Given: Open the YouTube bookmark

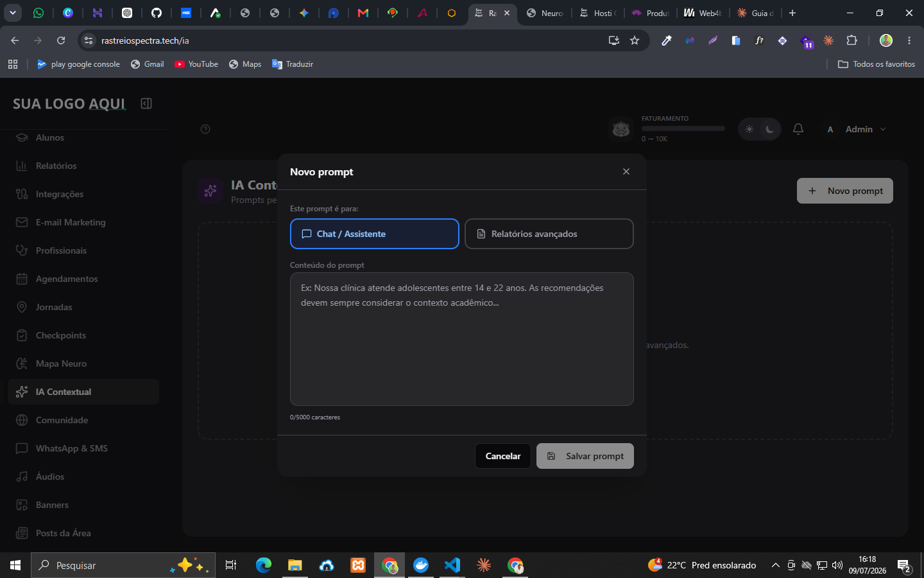Looking at the screenshot, I should click(x=196, y=64).
